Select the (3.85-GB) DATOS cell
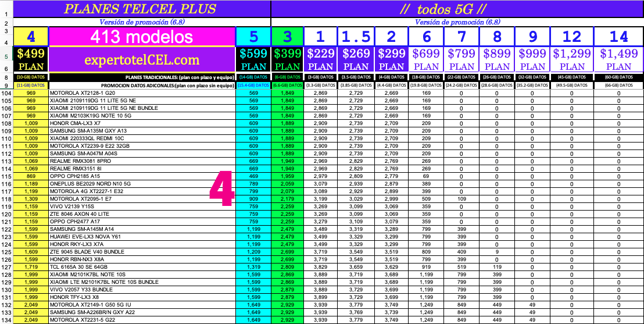Image resolution: width=644 pixels, height=324 pixels. click(x=356, y=85)
